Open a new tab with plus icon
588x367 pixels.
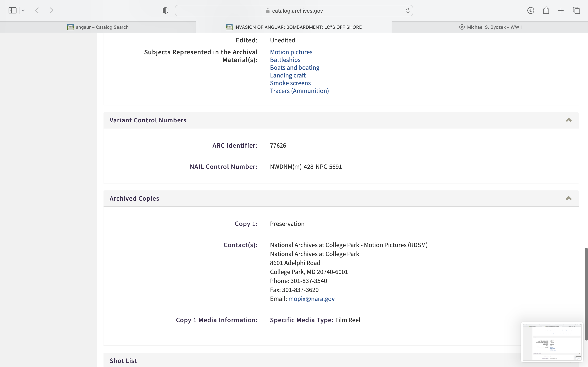561,10
